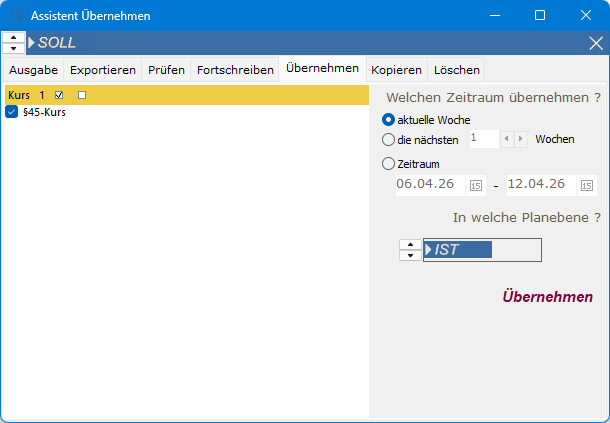Click the select-all checked box icon in Kurs header
This screenshot has width=610, height=423.
(x=60, y=95)
